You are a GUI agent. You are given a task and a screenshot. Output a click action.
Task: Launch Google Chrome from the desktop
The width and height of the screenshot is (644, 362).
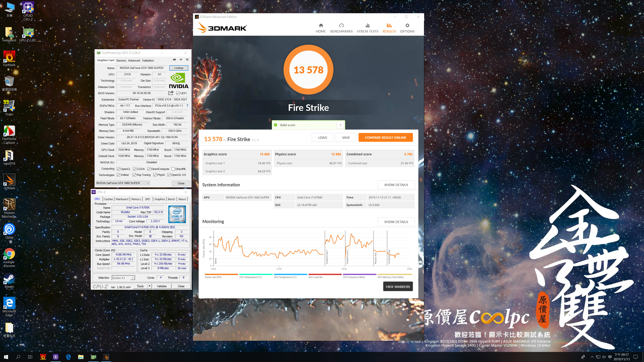pyautogui.click(x=9, y=258)
